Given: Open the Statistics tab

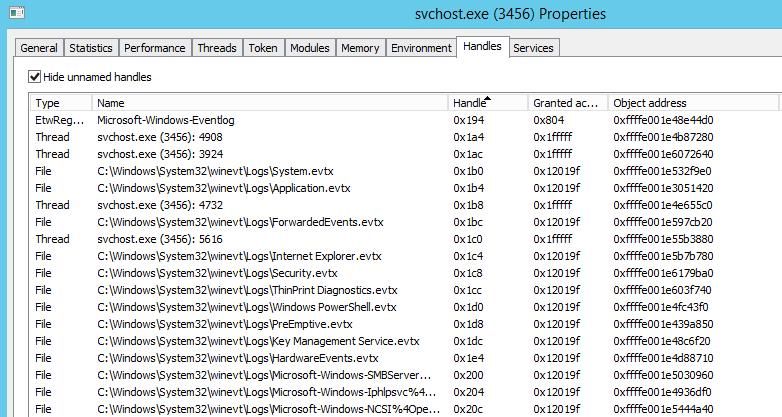Looking at the screenshot, I should click(x=91, y=48).
